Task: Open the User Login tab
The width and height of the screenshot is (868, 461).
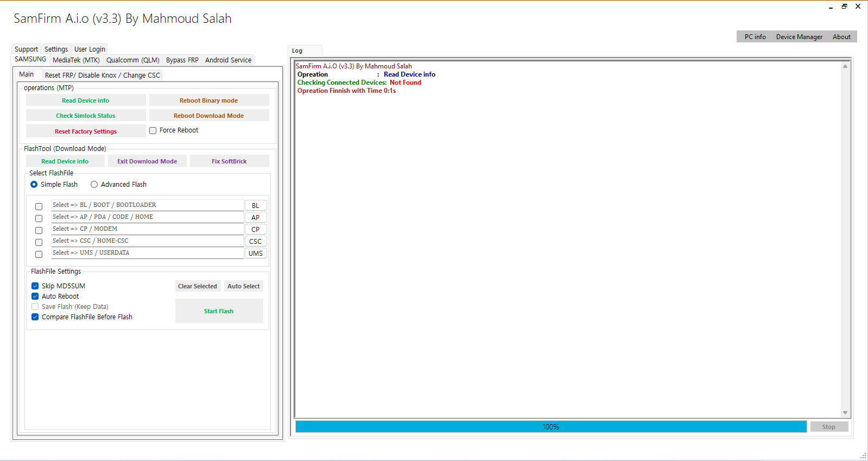Action: tap(90, 49)
